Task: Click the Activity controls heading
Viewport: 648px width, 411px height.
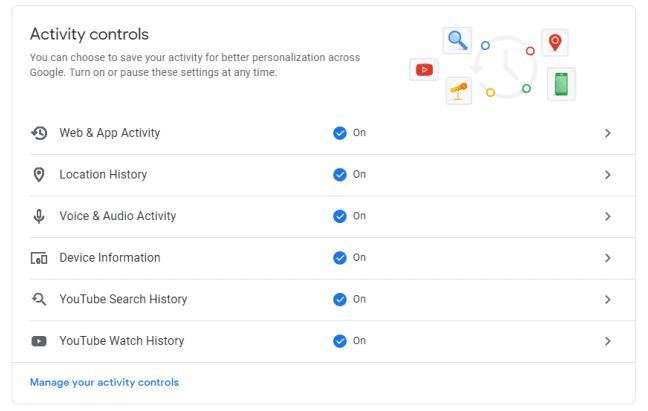Action: tap(89, 35)
